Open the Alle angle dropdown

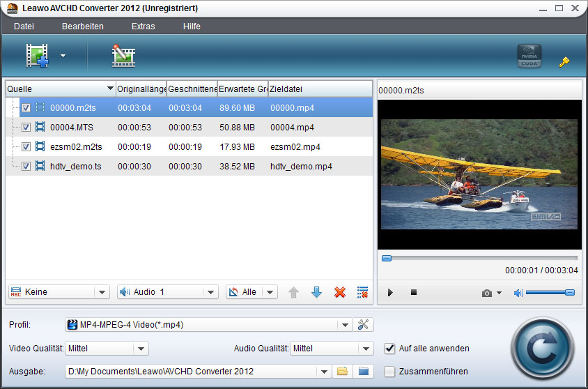tap(270, 292)
